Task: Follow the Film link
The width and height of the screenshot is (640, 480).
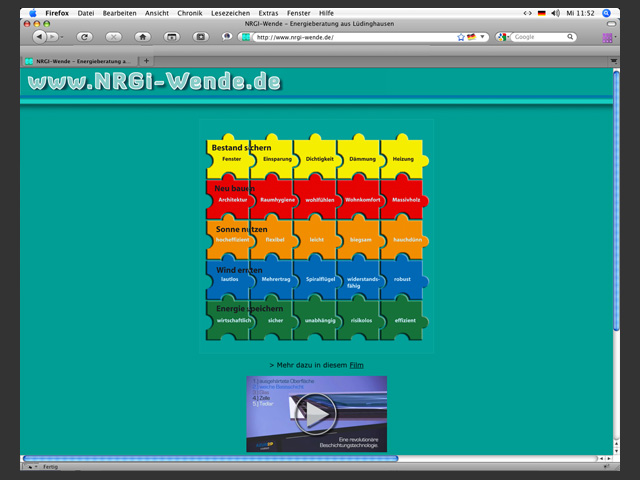Action: coord(356,365)
